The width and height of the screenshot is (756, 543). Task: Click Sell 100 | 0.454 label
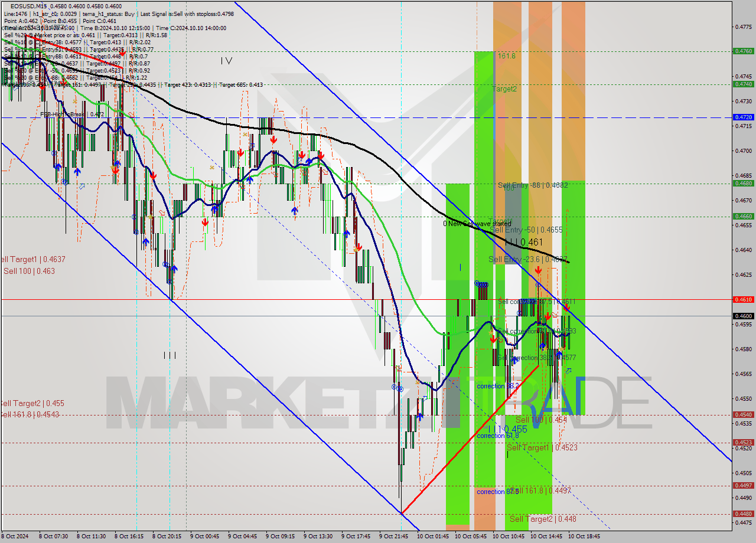point(541,420)
